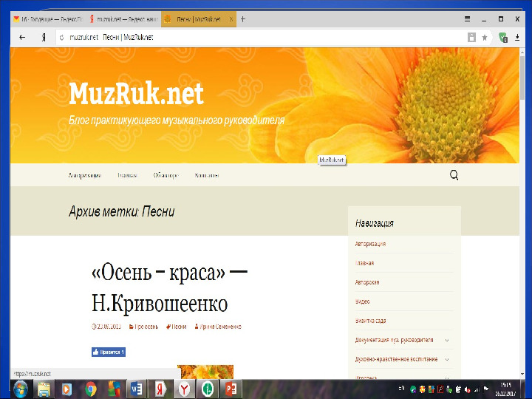Open Главная in the top site menu

127,175
